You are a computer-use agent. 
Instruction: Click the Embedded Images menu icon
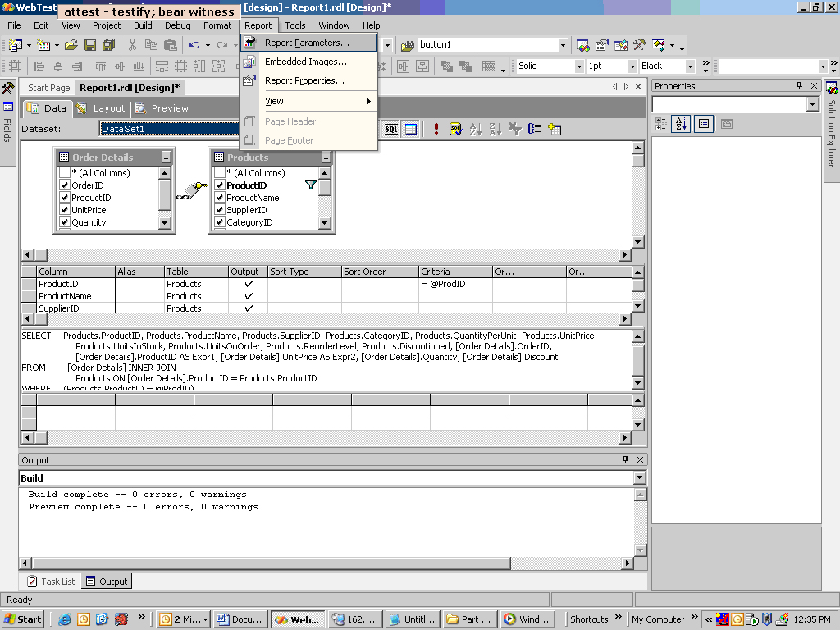tap(249, 62)
